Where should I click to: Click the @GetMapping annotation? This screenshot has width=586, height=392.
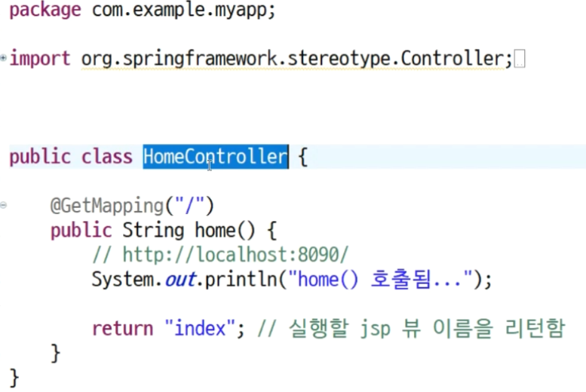coord(107,206)
